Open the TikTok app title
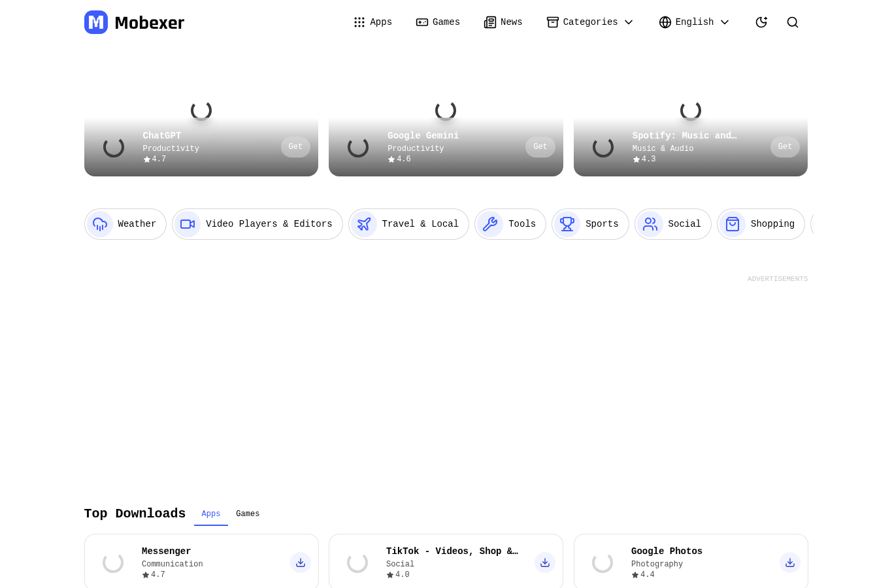 tap(452, 551)
